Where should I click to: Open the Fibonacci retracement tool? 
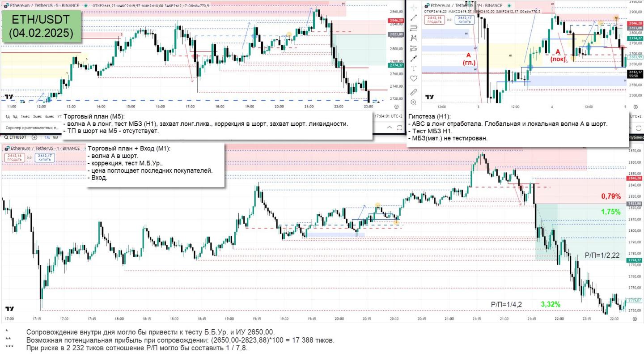point(414,28)
